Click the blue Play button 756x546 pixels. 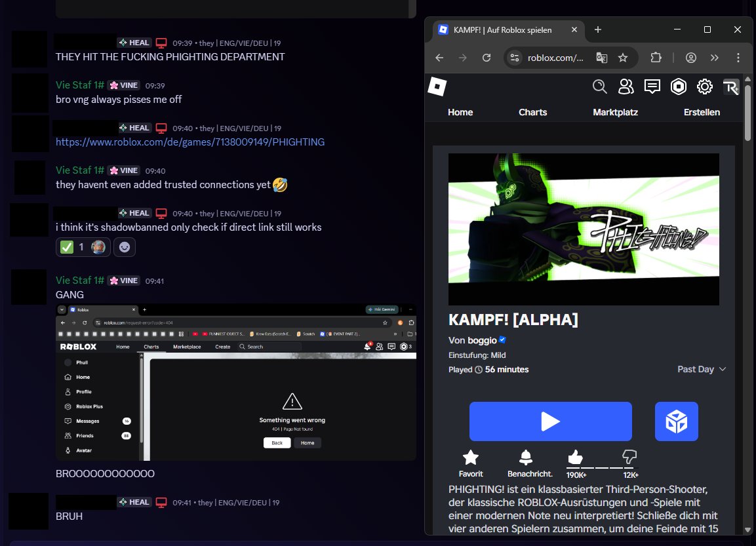click(551, 421)
